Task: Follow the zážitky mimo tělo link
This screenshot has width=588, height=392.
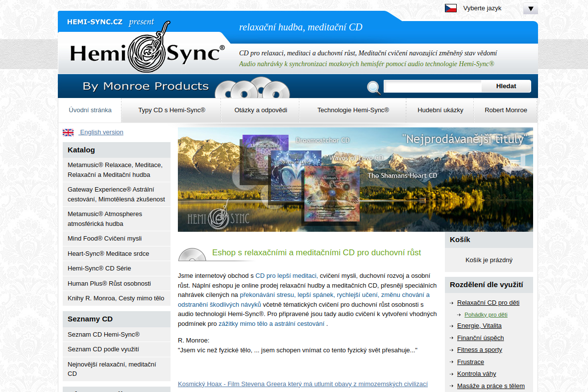Action: click(x=271, y=324)
